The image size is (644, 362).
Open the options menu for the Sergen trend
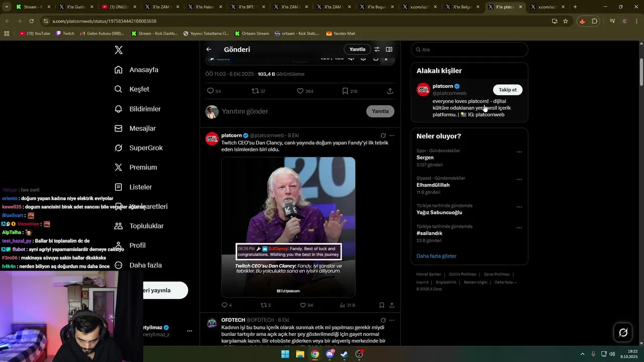[x=519, y=152]
